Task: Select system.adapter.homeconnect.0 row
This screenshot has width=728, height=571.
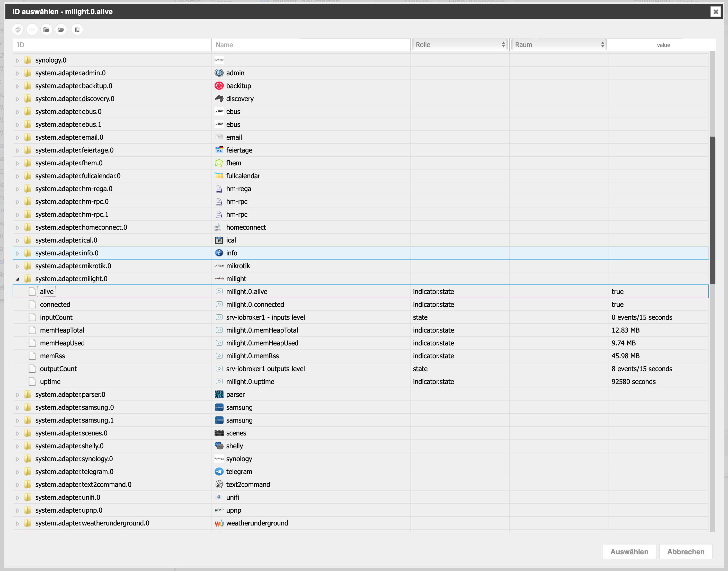Action: pyautogui.click(x=360, y=227)
